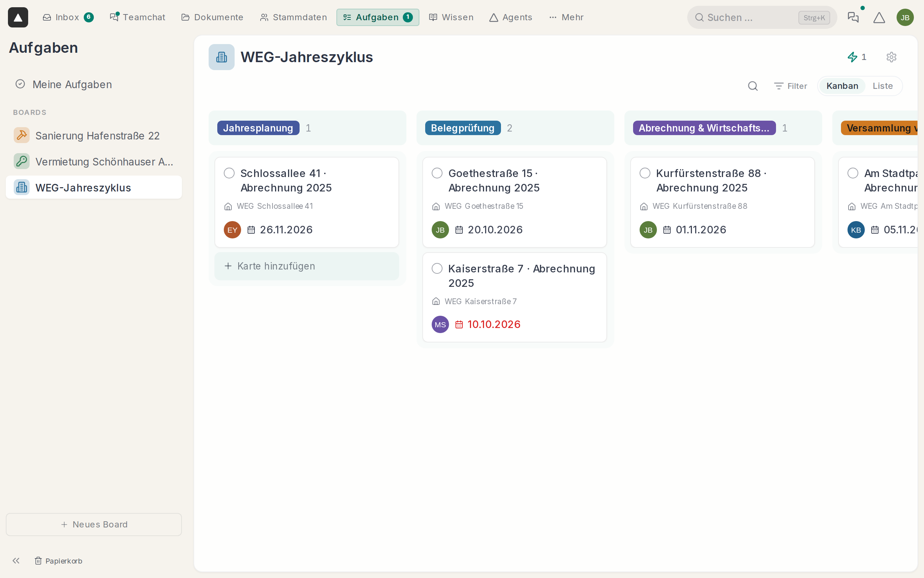
Task: Click the blue Jahresplanung column label
Action: click(258, 128)
